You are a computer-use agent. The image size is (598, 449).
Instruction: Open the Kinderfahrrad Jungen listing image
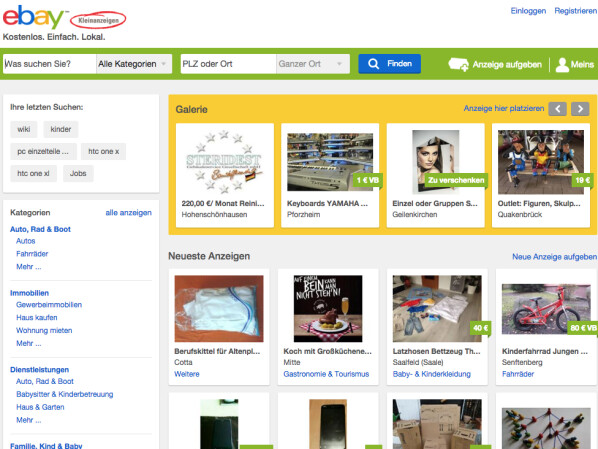pos(546,309)
